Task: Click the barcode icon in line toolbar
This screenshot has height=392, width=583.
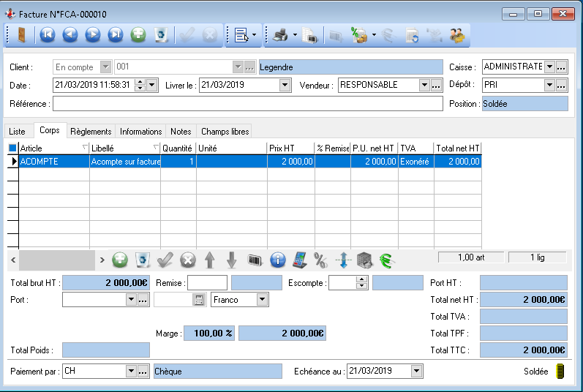Action: point(255,260)
